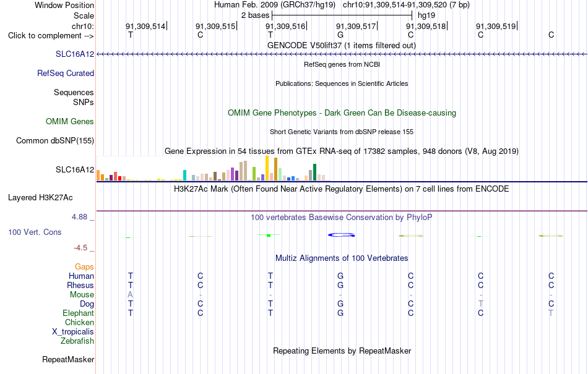Image resolution: width=588 pixels, height=374 pixels.
Task: Click the G base in the complement row
Action: pyautogui.click(x=340, y=35)
